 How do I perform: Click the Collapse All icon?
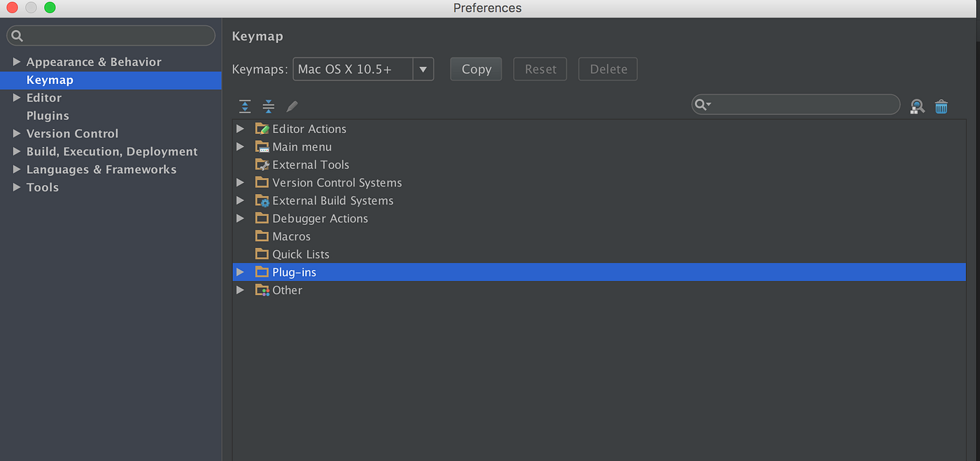click(x=268, y=106)
